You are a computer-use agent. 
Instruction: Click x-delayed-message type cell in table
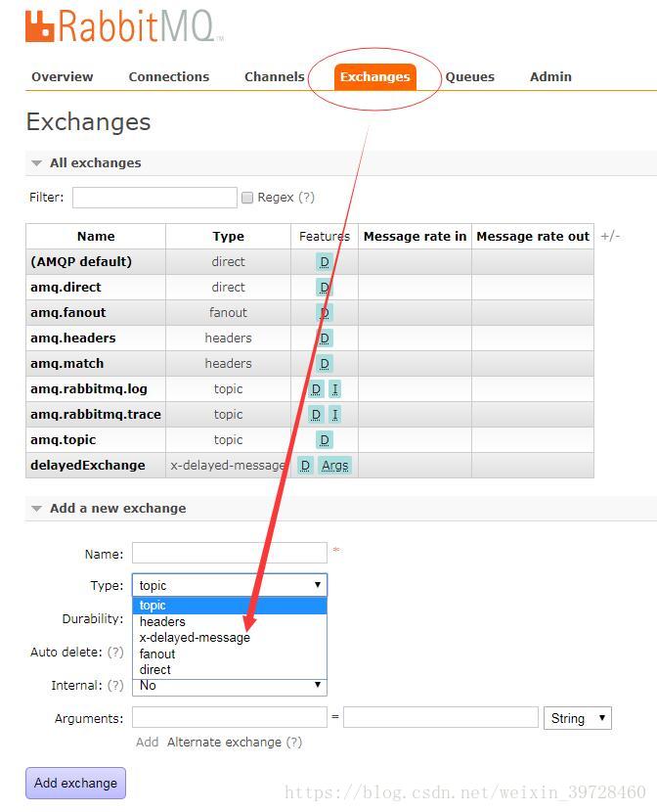pos(228,465)
